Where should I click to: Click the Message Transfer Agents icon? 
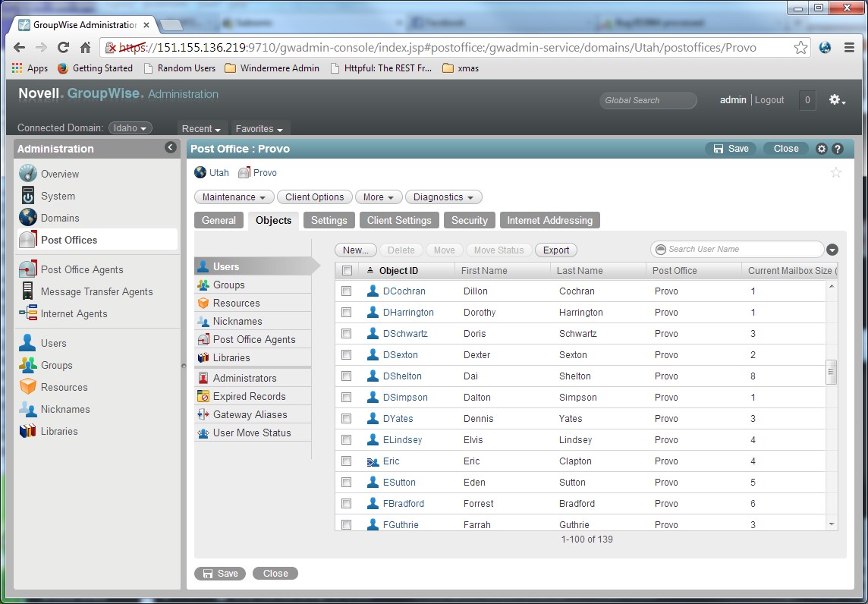click(27, 291)
